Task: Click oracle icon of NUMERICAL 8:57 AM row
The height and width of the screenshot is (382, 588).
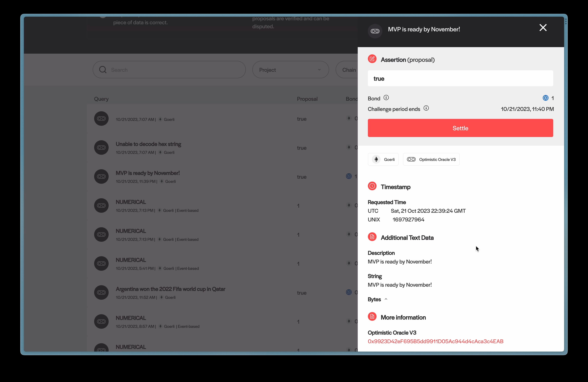Action: coord(101,321)
